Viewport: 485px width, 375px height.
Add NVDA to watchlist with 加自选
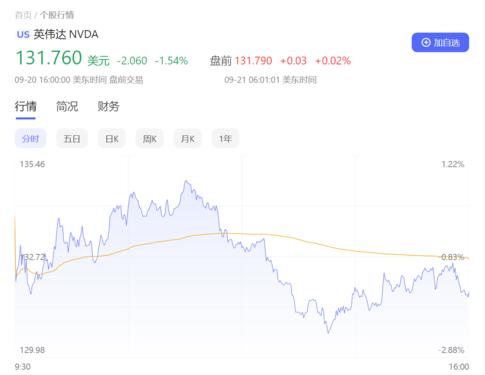click(x=440, y=42)
